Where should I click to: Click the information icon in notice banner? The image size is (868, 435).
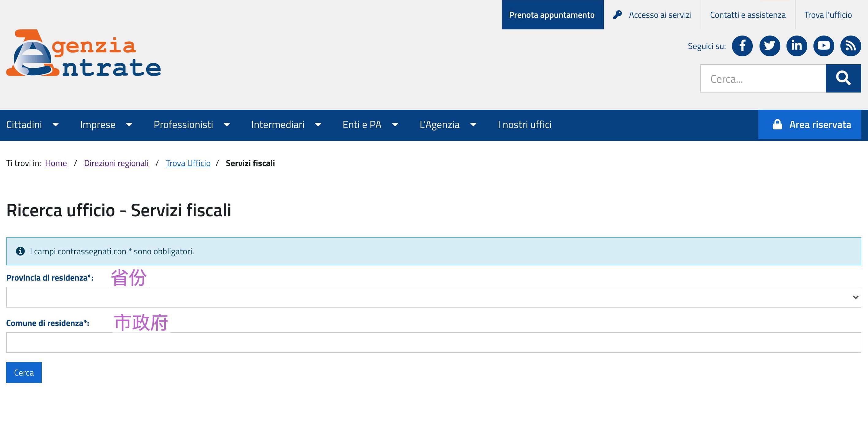(x=20, y=251)
